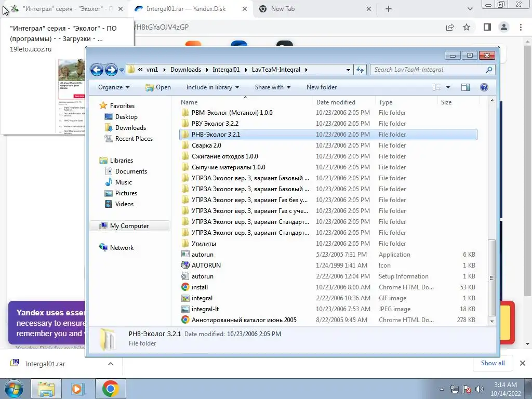Viewport: 532px width, 399px height.
Task: Select Аннотированный каталог июнь 2005 file icon
Action: 185,320
